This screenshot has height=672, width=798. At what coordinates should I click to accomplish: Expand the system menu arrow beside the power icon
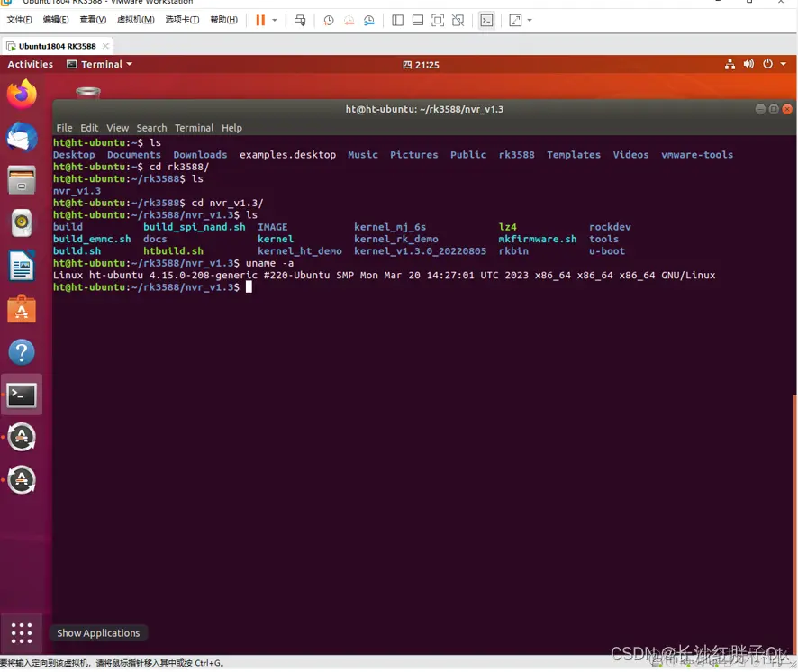pyautogui.click(x=784, y=65)
